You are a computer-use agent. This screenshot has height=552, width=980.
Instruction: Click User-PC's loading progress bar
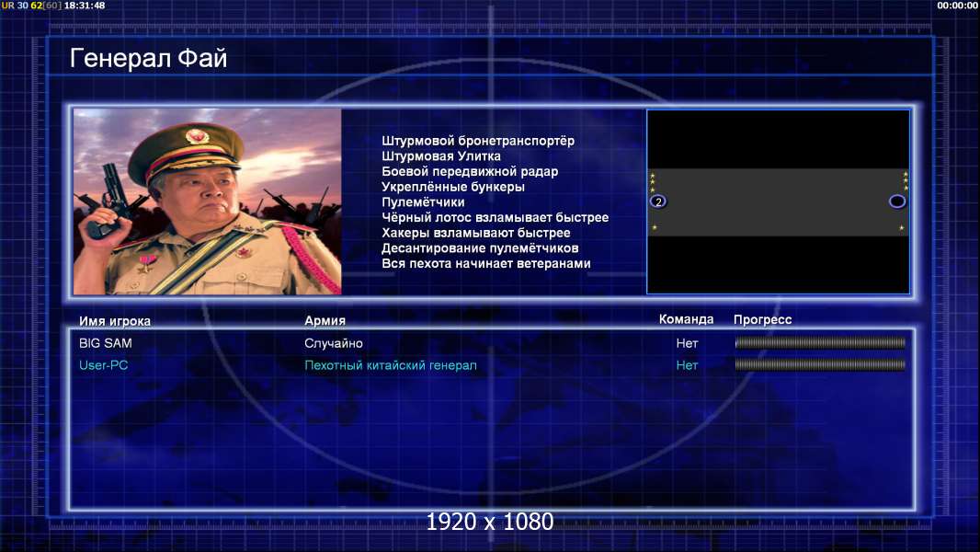coord(820,364)
